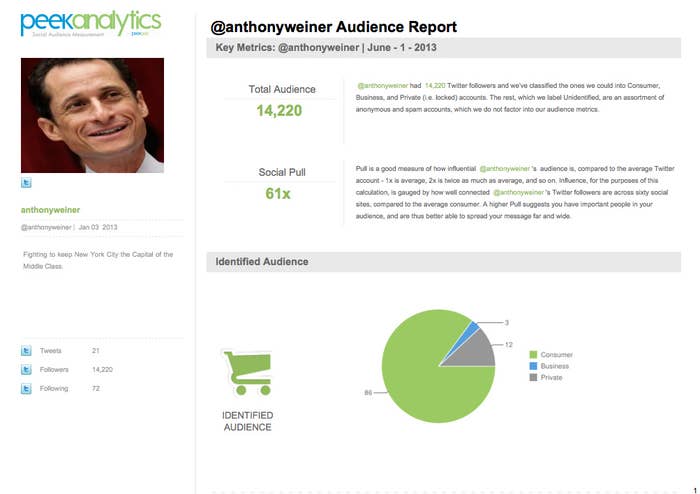Click the Private legend label
This screenshot has height=494, width=700.
coord(551,377)
